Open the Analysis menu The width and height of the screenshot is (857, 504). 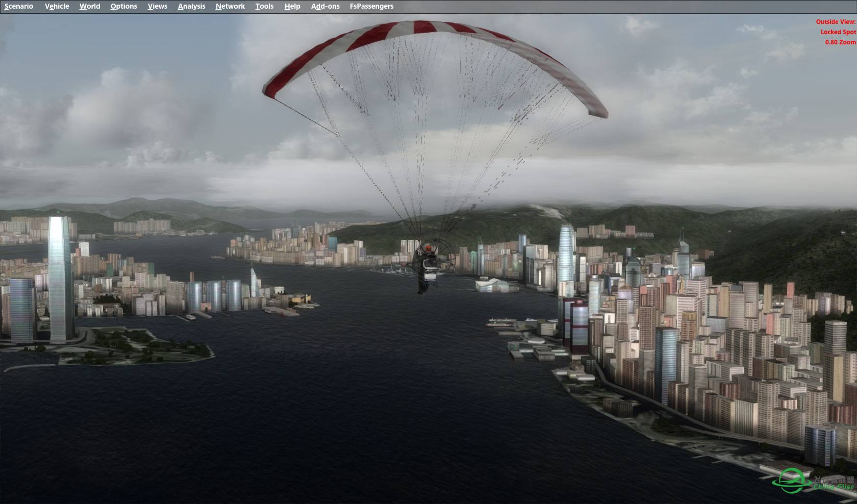[191, 6]
